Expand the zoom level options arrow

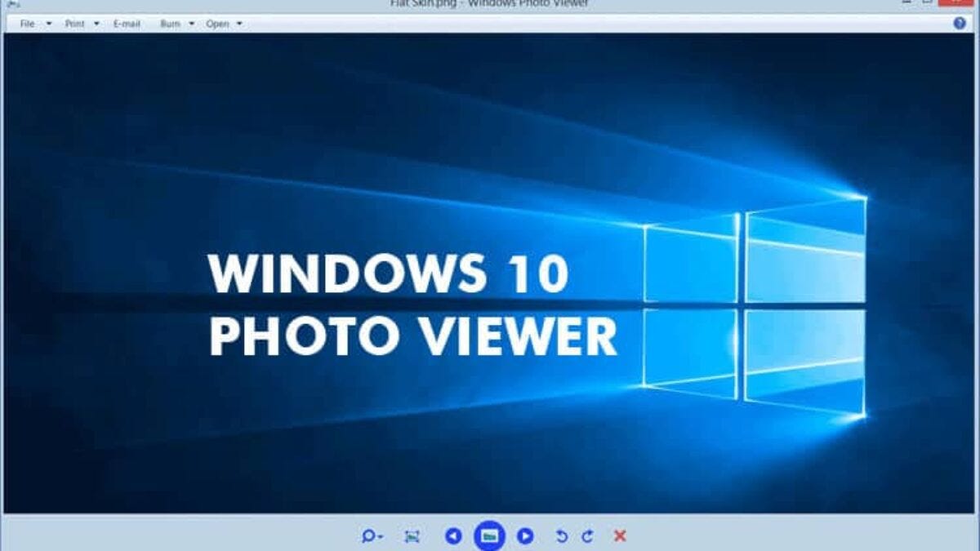(x=381, y=535)
